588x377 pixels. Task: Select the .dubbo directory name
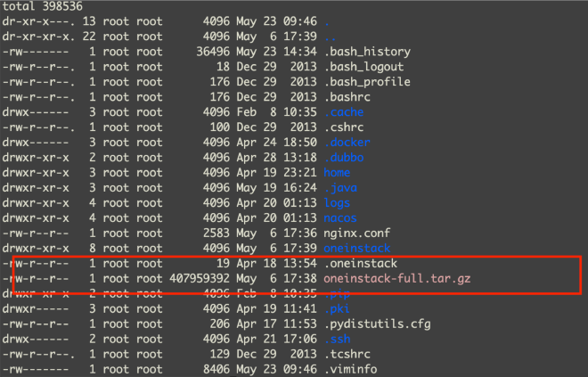345,158
